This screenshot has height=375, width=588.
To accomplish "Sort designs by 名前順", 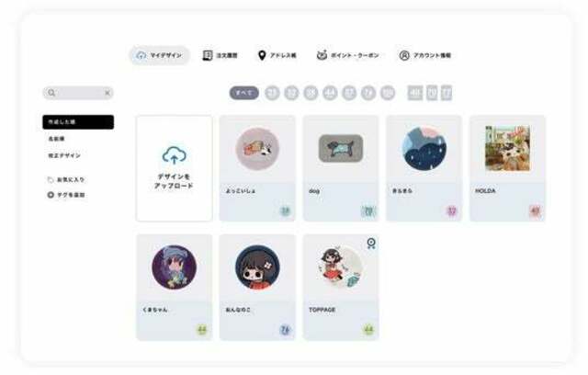I will pos(56,139).
